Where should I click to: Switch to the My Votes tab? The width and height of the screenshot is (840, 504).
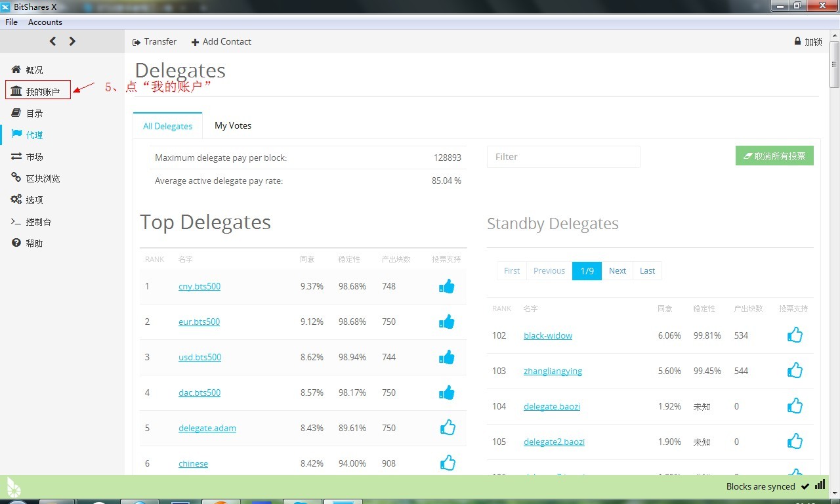[233, 125]
